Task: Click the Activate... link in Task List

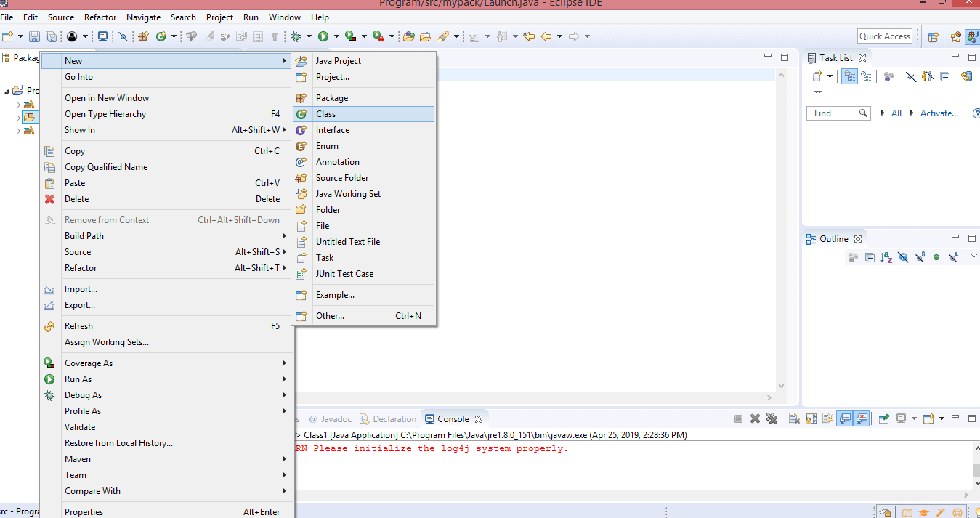Action: pos(939,113)
